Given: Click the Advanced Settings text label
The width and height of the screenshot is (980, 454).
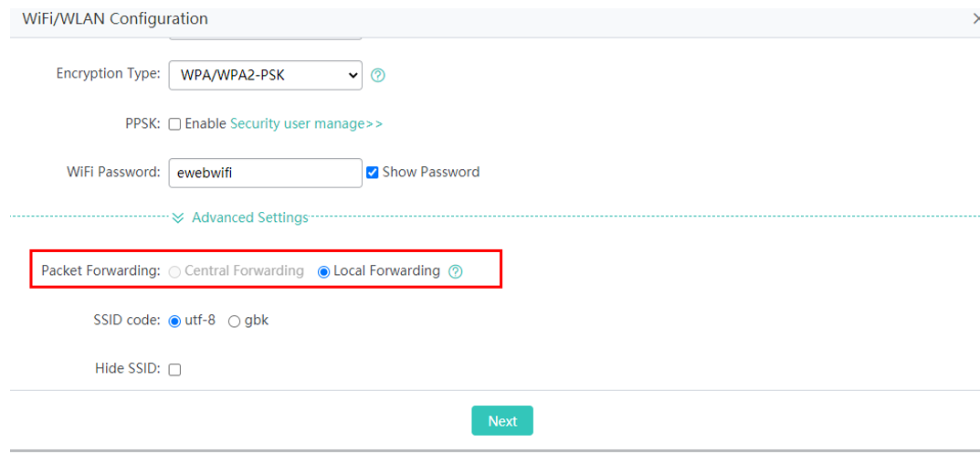Looking at the screenshot, I should [249, 217].
